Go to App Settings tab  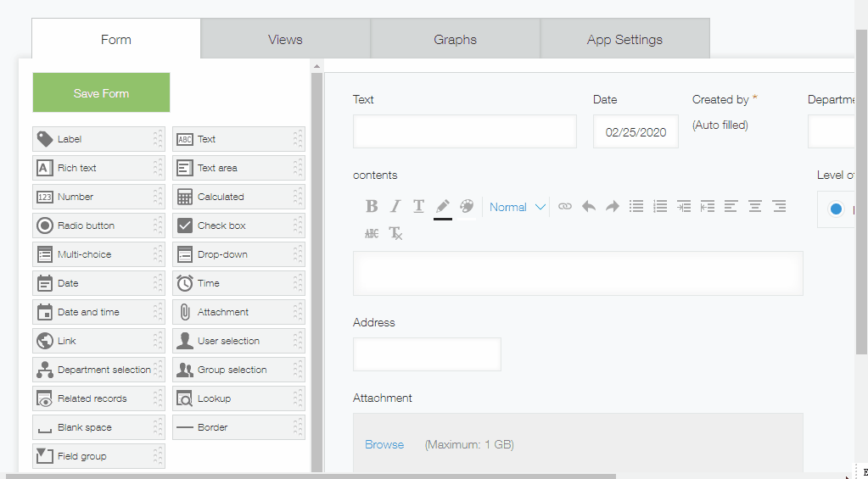(x=625, y=39)
